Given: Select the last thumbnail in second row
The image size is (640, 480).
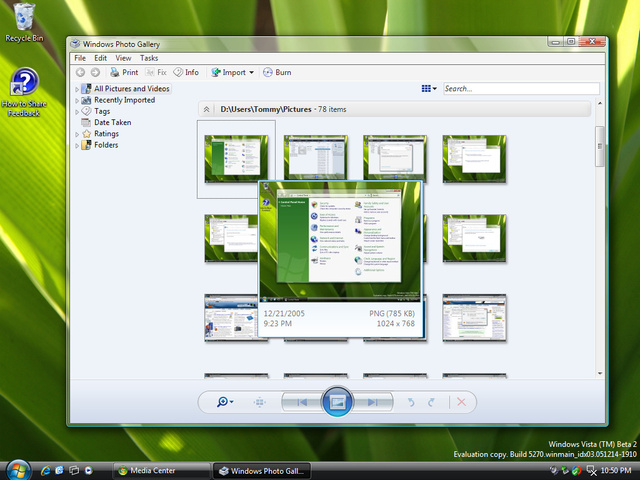Looking at the screenshot, I should [x=474, y=238].
